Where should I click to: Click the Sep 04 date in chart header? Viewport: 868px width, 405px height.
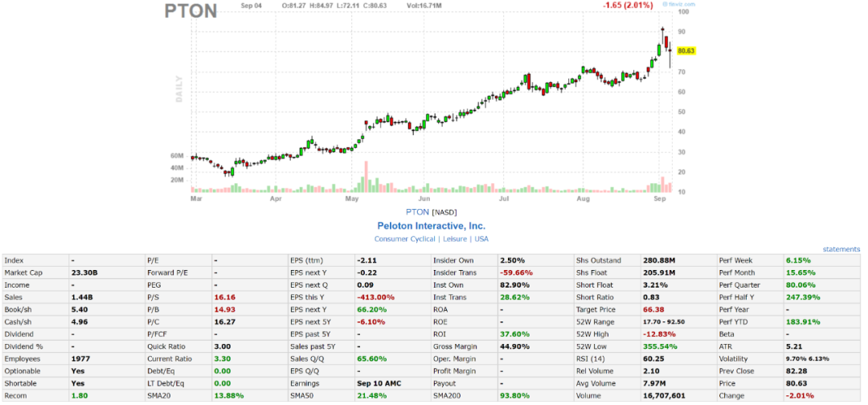(x=252, y=6)
